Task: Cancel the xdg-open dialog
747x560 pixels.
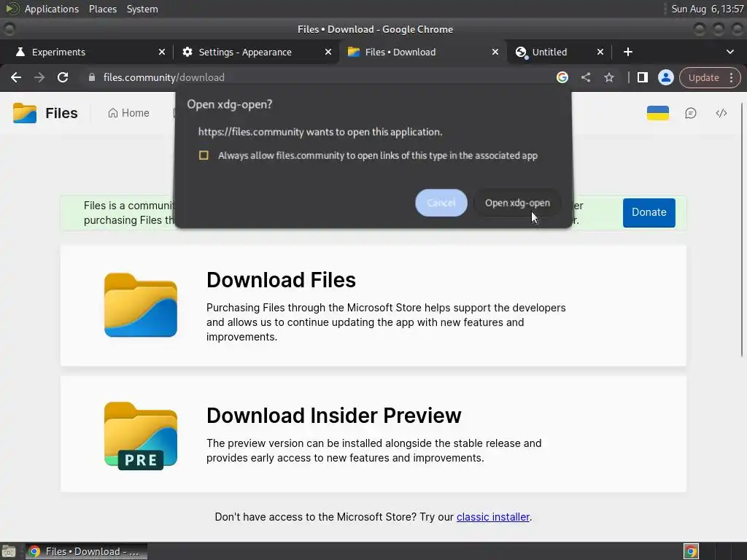Action: coord(441,203)
